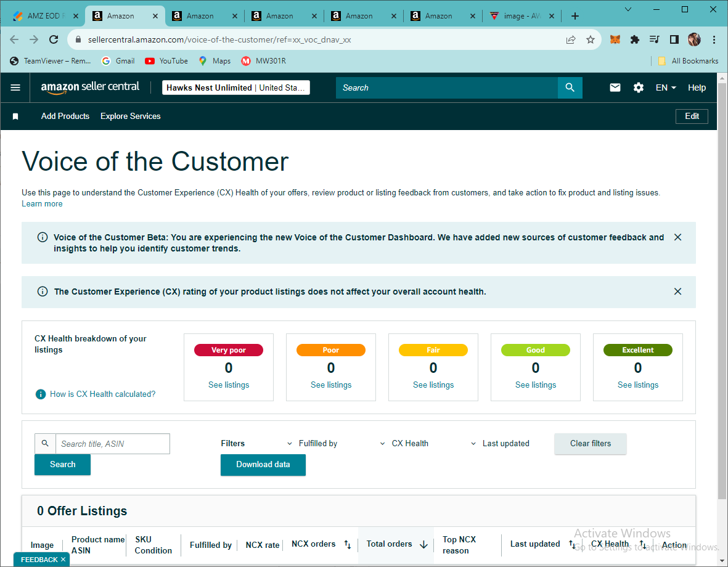
Task: Open the EN language dropdown
Action: (x=666, y=88)
